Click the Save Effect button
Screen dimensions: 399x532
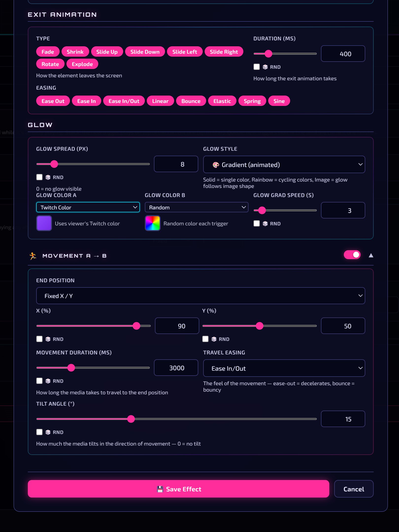[x=178, y=489]
